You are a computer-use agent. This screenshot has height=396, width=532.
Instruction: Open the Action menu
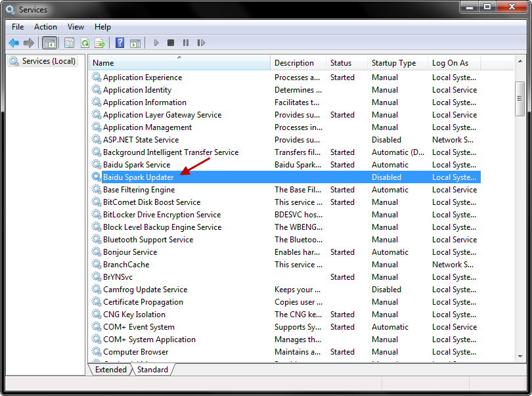45,27
